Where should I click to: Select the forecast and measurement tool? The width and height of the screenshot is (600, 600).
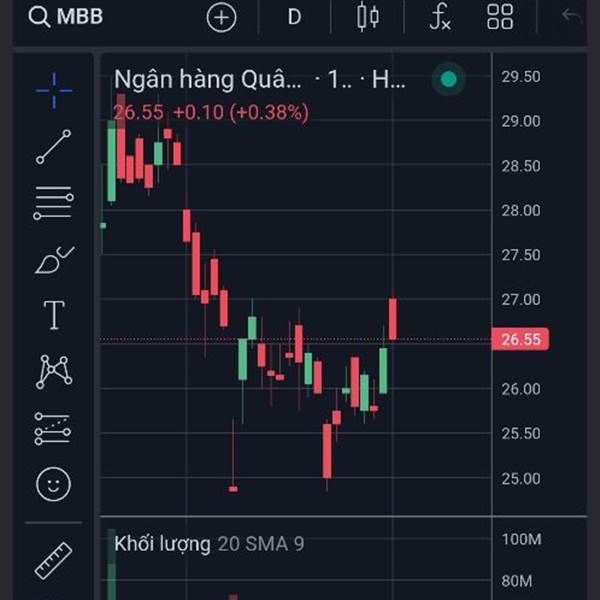[54, 428]
